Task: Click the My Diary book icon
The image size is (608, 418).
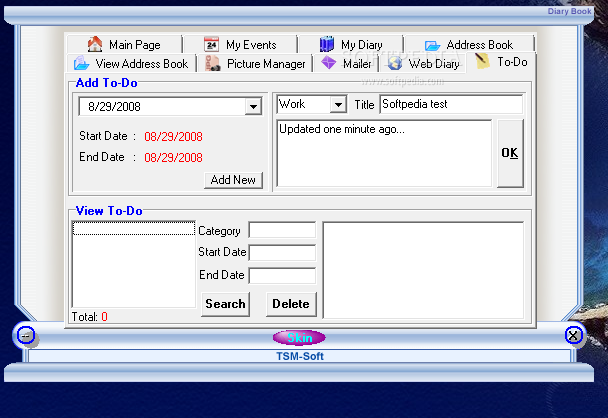Action: (x=326, y=44)
